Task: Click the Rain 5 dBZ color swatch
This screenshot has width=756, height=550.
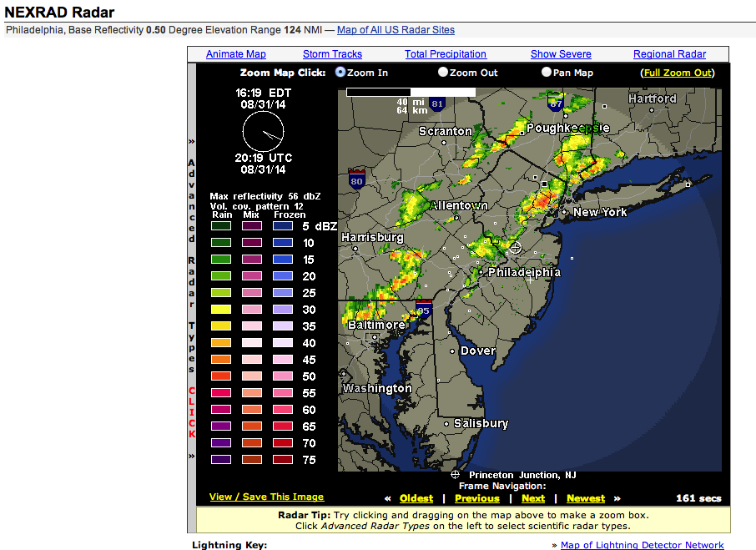Action: pos(221,226)
